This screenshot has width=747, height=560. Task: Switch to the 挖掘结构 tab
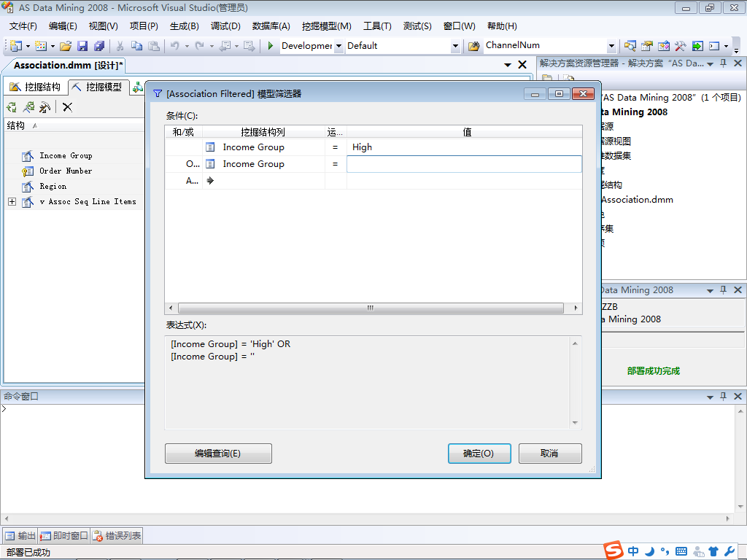[x=35, y=87]
